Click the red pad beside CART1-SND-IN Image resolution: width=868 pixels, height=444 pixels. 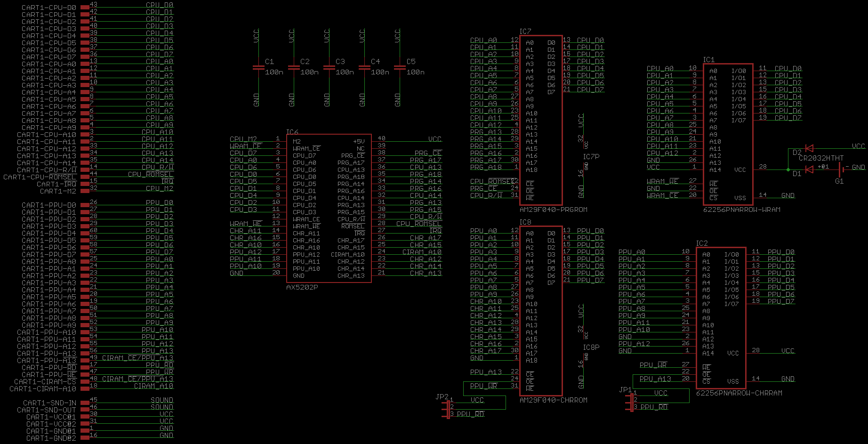(85, 403)
